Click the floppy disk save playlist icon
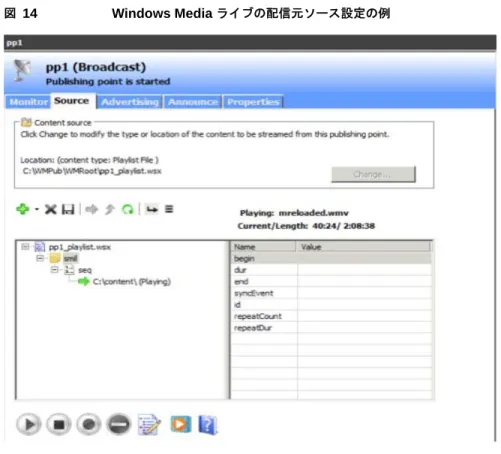 (68, 210)
